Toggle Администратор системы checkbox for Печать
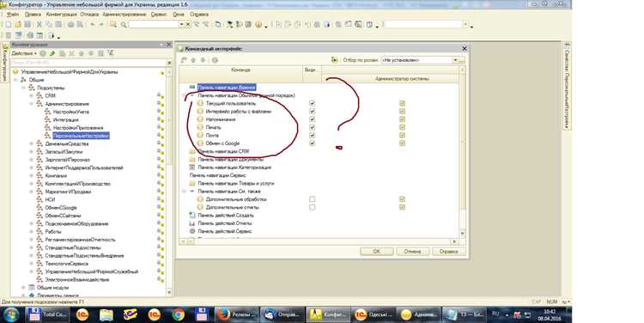Image resolution: width=644 pixels, height=323 pixels. click(402, 127)
